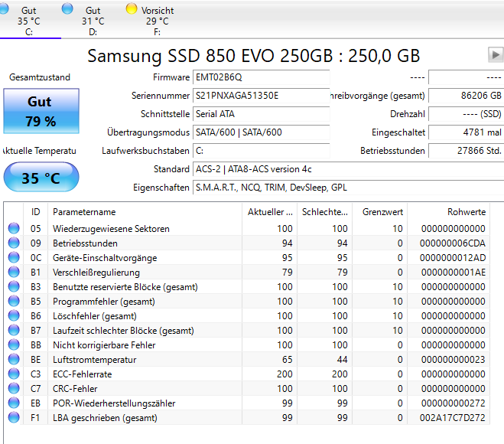Viewport: 504px width, 444px height.
Task: Click the Firmware field EMT02B6Q
Action: pyautogui.click(x=261, y=77)
